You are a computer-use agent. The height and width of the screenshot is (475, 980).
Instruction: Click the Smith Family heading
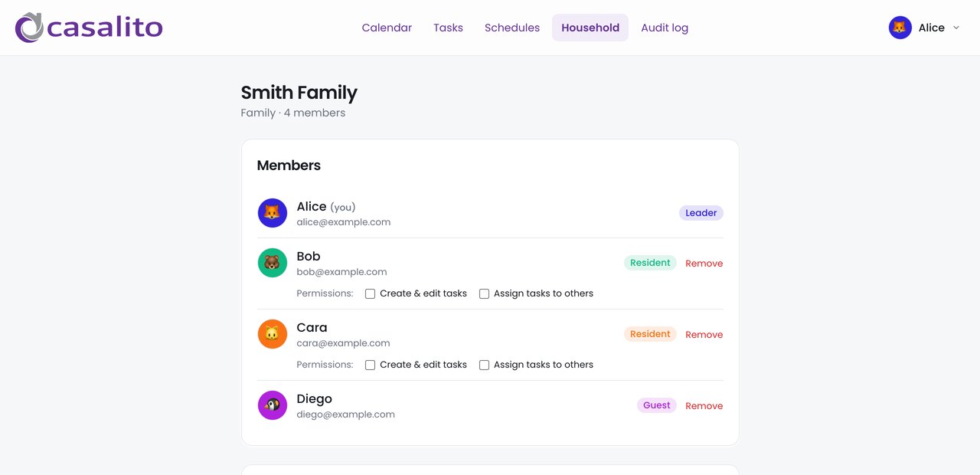(x=299, y=93)
